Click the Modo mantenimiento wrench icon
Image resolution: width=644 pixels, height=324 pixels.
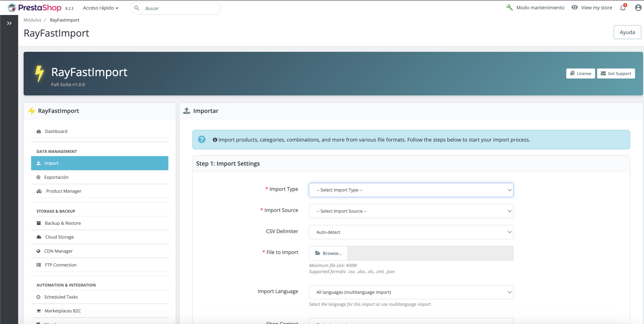coord(510,8)
